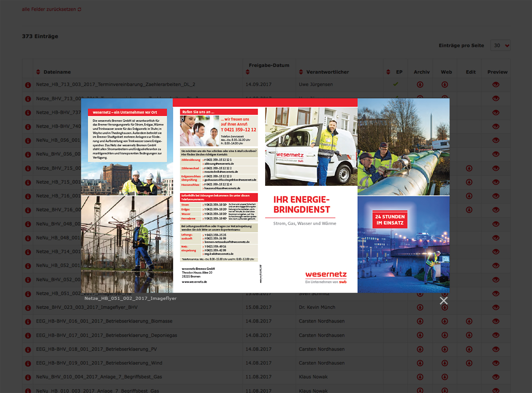Image resolution: width=532 pixels, height=393 pixels.
Task: Download the Archiv file for Imageflyer_BHV
Action: tap(420, 308)
